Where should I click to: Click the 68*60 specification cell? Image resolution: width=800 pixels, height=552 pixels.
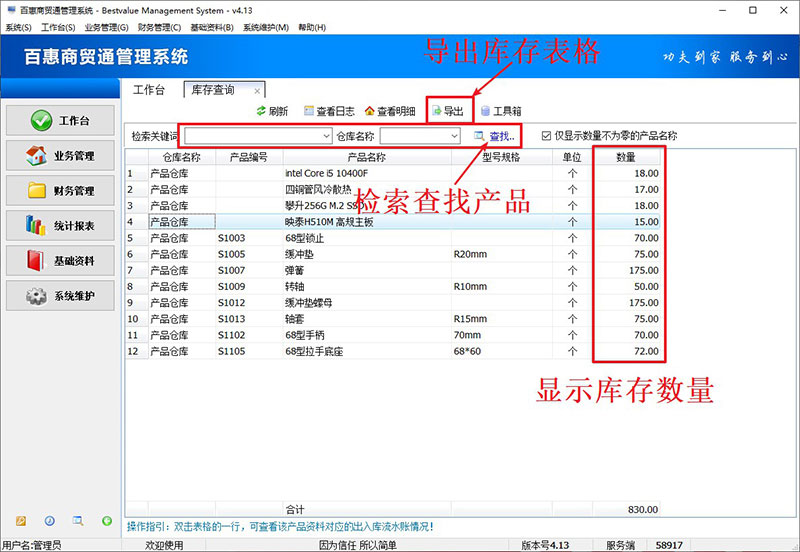pos(502,352)
